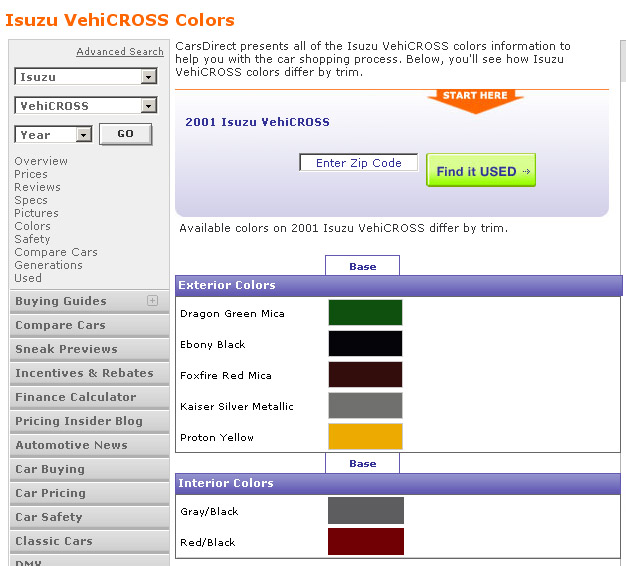Image resolution: width=626 pixels, height=566 pixels.
Task: Select the Base tab above Interior Colors
Action: pyautogui.click(x=363, y=463)
